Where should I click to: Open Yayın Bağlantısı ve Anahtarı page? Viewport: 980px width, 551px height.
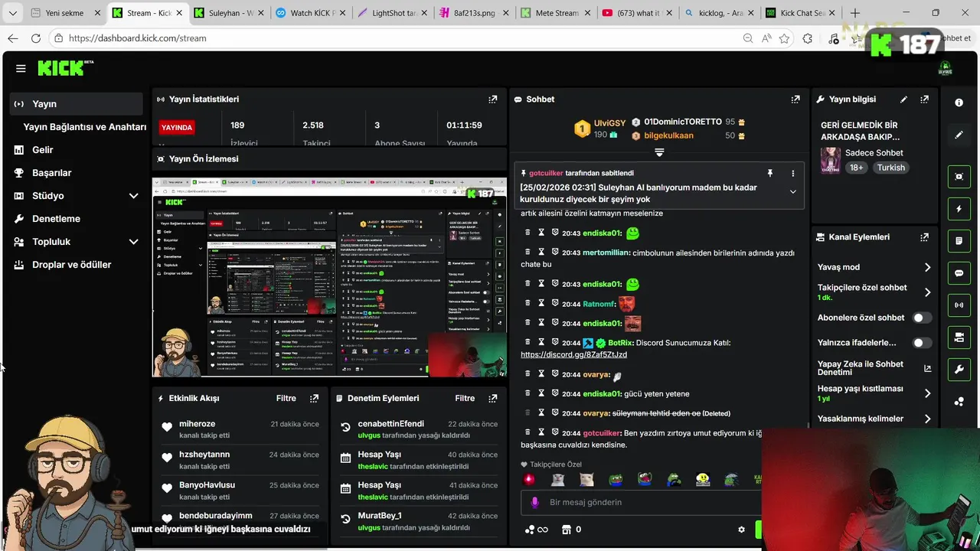(x=85, y=127)
